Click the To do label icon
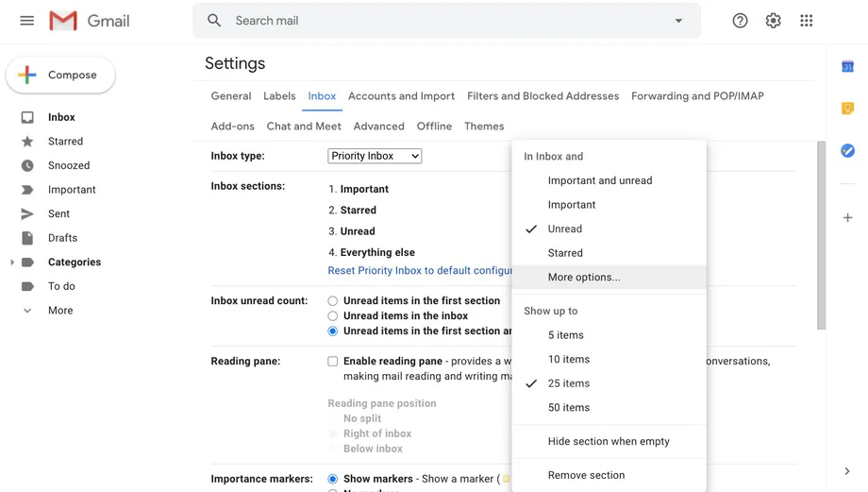The height and width of the screenshot is (492, 868). 27,286
